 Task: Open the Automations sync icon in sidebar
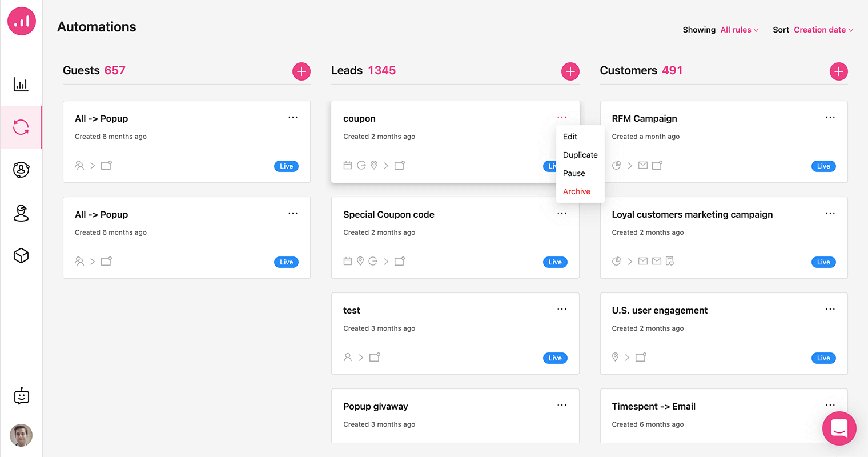point(21,127)
